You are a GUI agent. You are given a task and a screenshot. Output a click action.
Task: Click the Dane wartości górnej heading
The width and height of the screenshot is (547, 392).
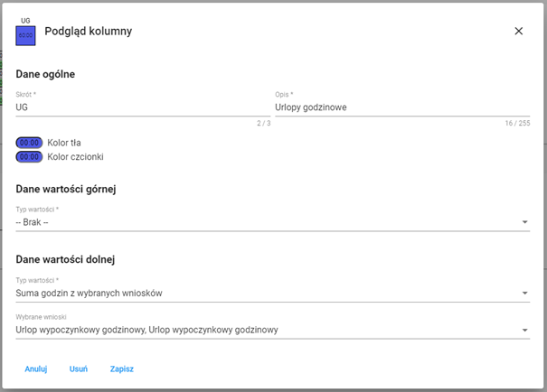66,189
